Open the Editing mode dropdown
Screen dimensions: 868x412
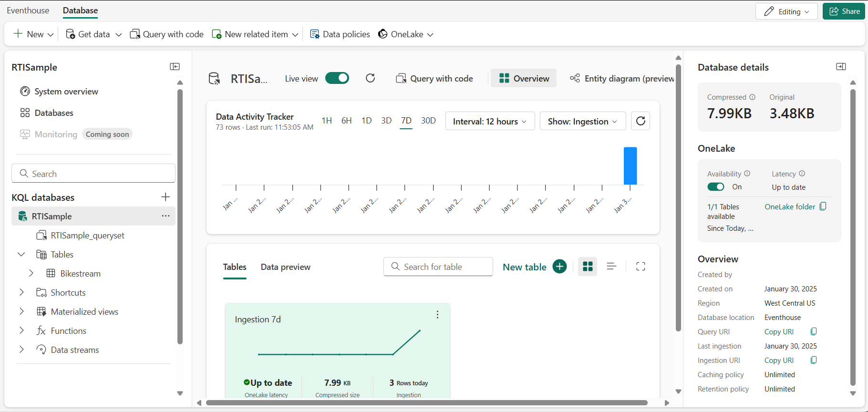click(786, 11)
